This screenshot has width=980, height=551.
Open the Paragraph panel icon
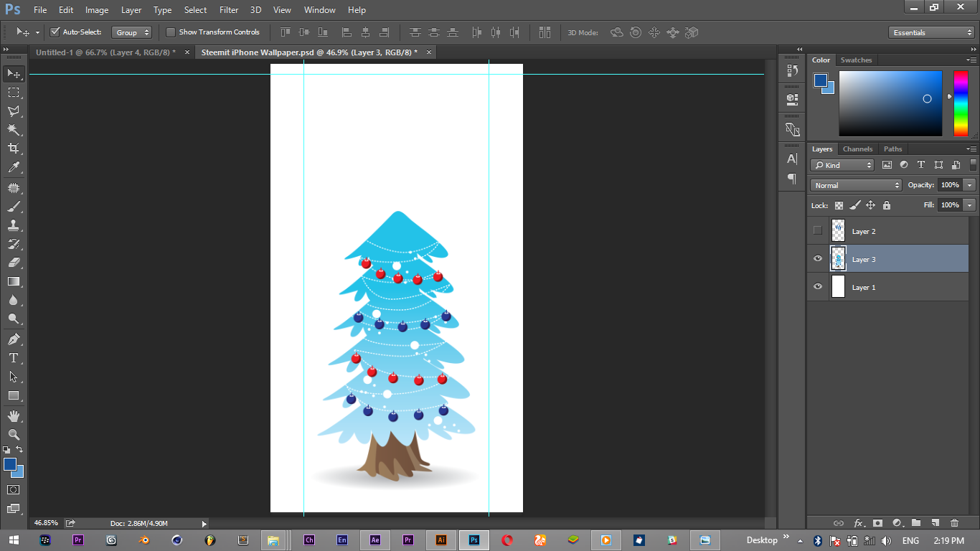[x=792, y=178]
